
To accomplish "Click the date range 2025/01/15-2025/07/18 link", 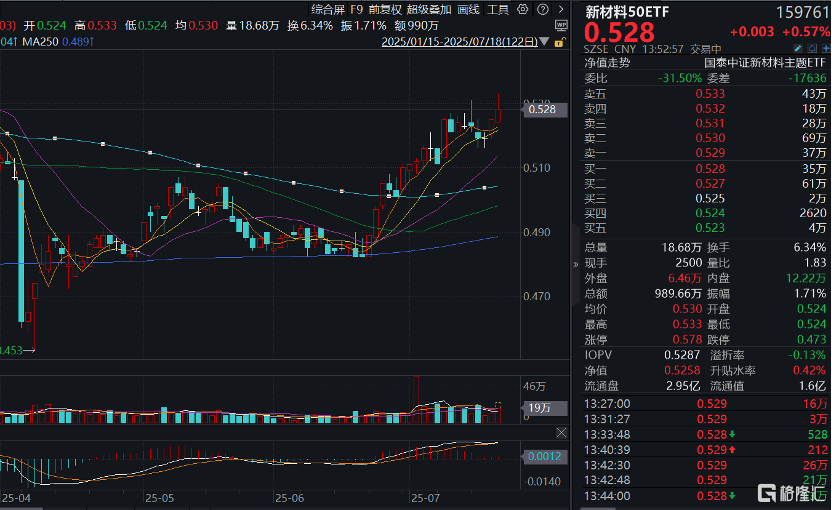I will 460,41.
